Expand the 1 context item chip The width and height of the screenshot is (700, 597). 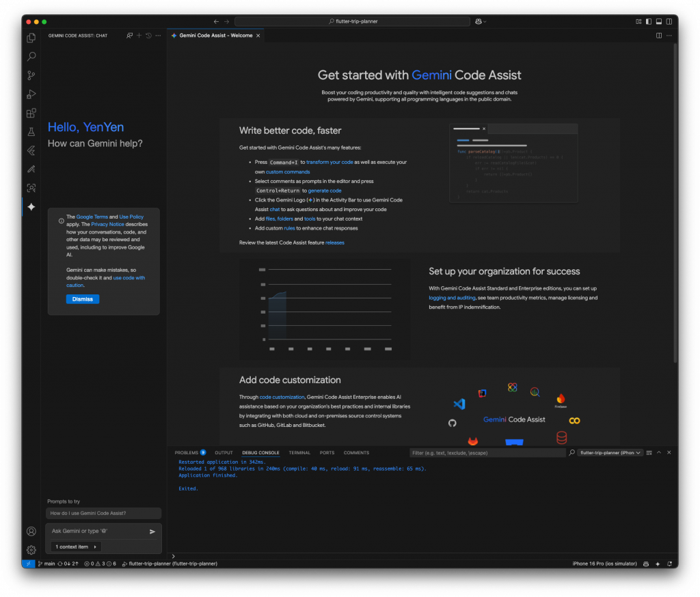(x=76, y=546)
